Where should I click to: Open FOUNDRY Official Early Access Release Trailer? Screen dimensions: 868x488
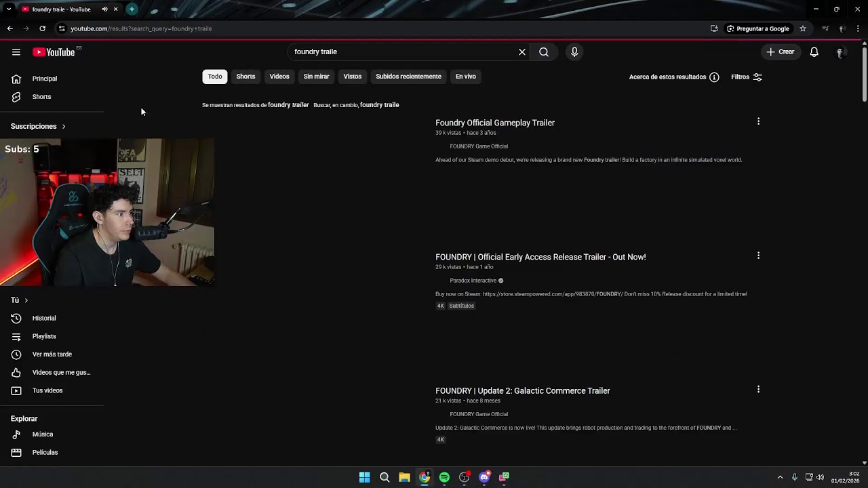tap(540, 257)
